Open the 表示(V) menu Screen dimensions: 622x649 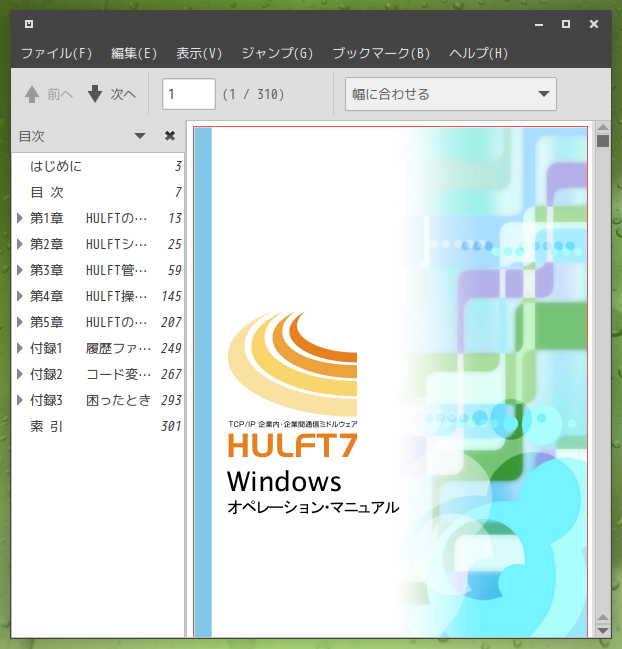click(x=199, y=53)
